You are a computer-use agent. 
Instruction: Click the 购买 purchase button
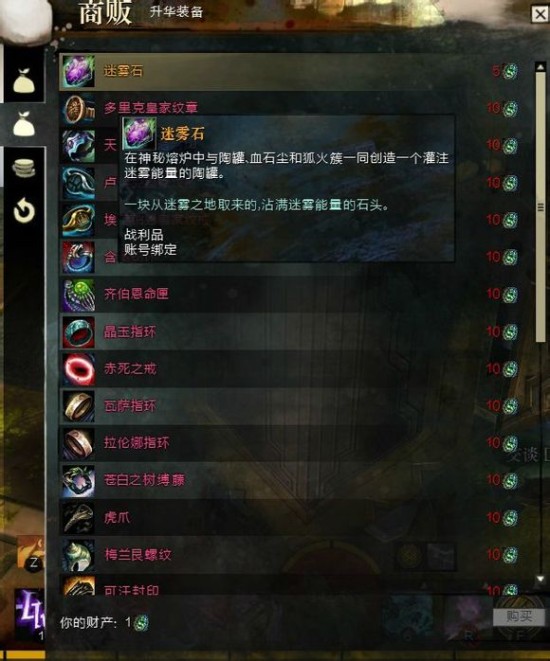pyautogui.click(x=519, y=616)
